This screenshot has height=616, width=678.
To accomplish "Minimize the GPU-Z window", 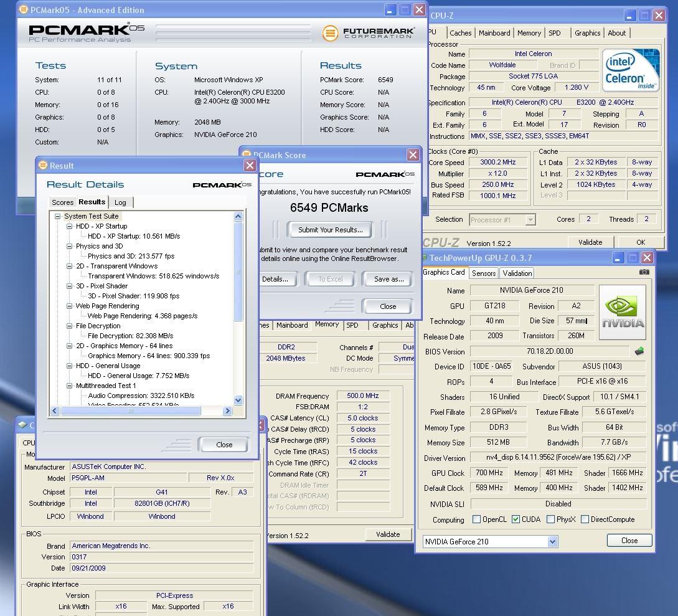I will point(618,258).
